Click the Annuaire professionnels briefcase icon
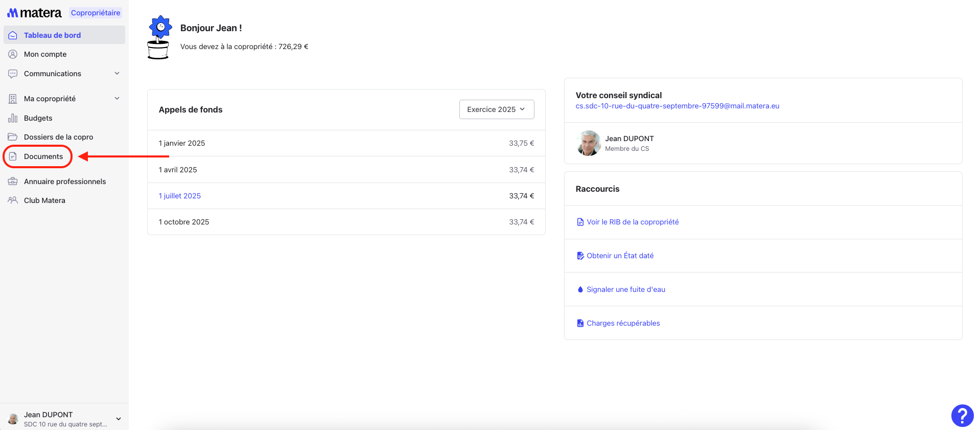980x430 pixels. click(x=13, y=182)
